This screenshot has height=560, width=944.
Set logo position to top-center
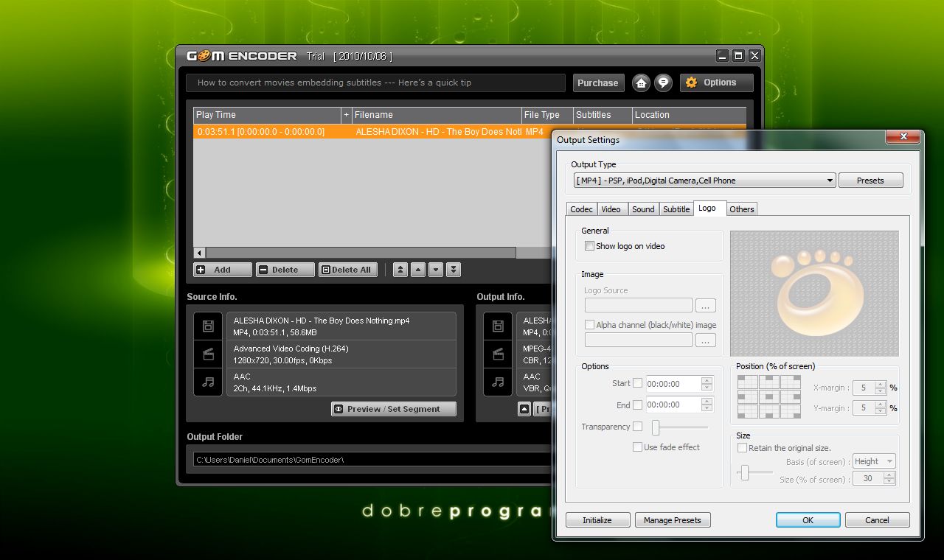point(769,382)
